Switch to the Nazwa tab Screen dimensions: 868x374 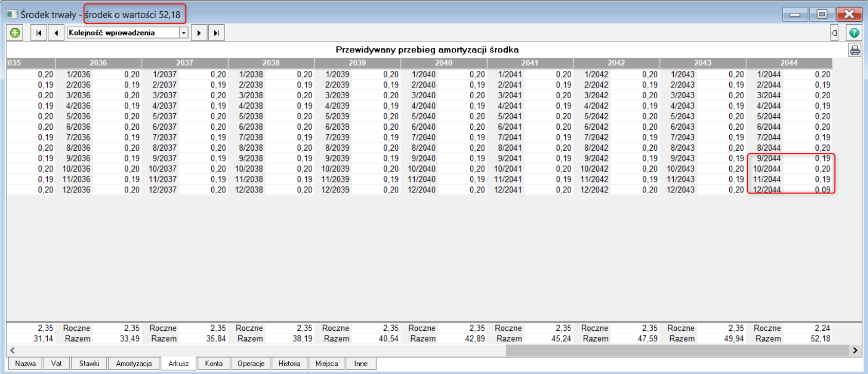point(25,364)
